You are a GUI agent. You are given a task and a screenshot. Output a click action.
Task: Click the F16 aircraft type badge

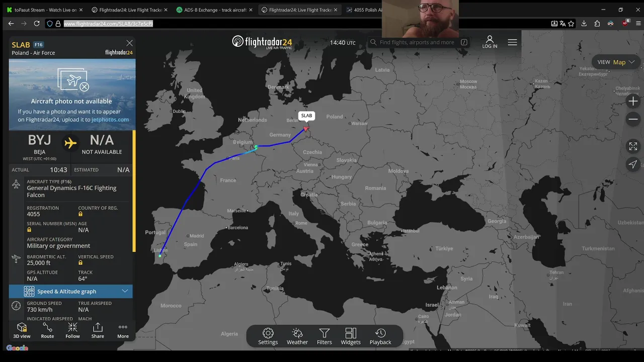[x=38, y=45]
